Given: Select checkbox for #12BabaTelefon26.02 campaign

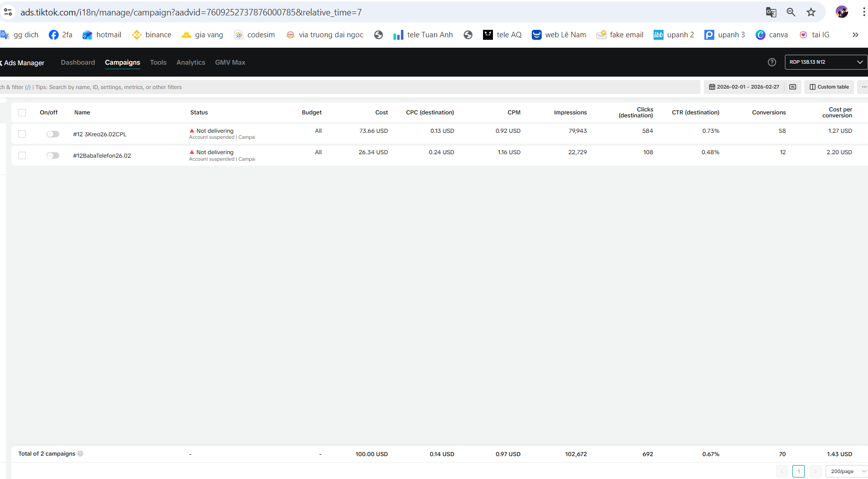Looking at the screenshot, I should 22,156.
